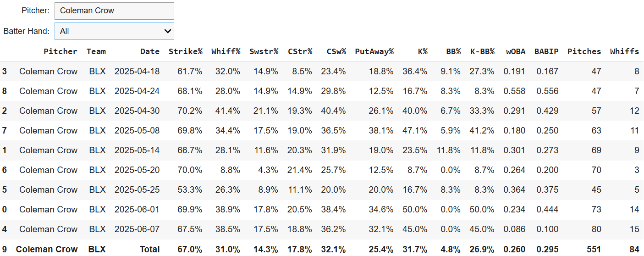Click the PutAway% column header
The width and height of the screenshot is (644, 256).
coord(374,51)
